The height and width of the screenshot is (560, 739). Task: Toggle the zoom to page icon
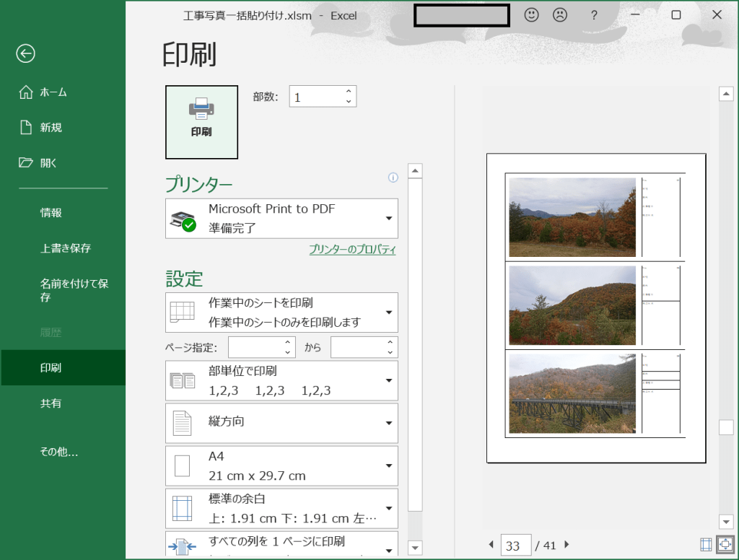click(x=725, y=545)
